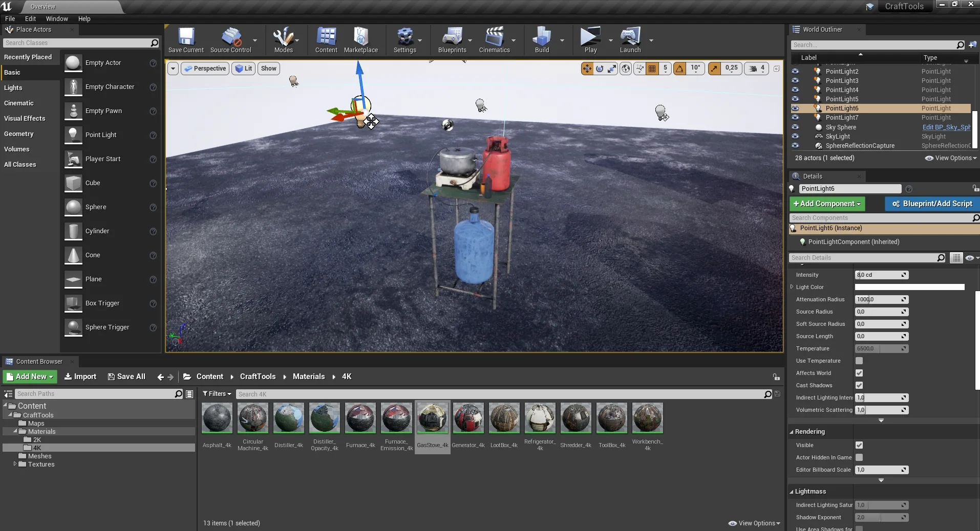Open camera speed setting in viewport
This screenshot has width=980, height=531.
pos(756,69)
